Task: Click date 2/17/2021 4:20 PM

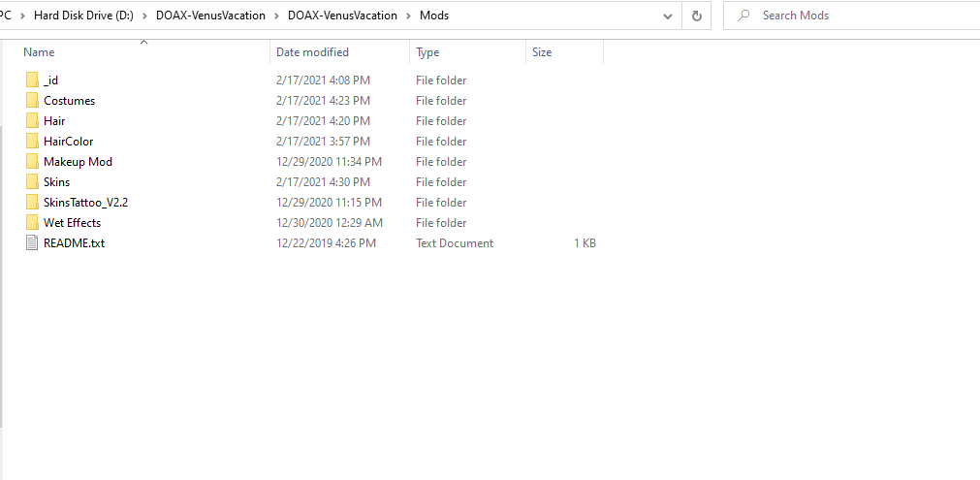Action: (x=323, y=120)
